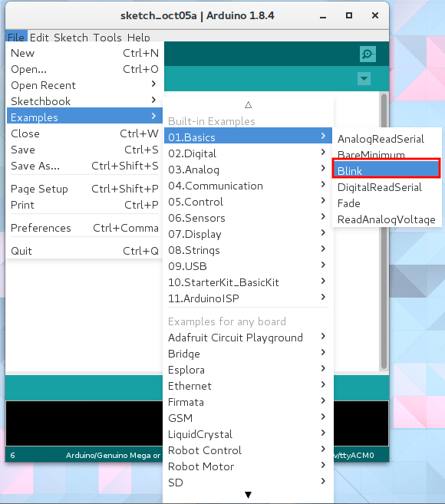Click the scroll-down triangle at list bottom
The width and height of the screenshot is (445, 504).
point(248,495)
